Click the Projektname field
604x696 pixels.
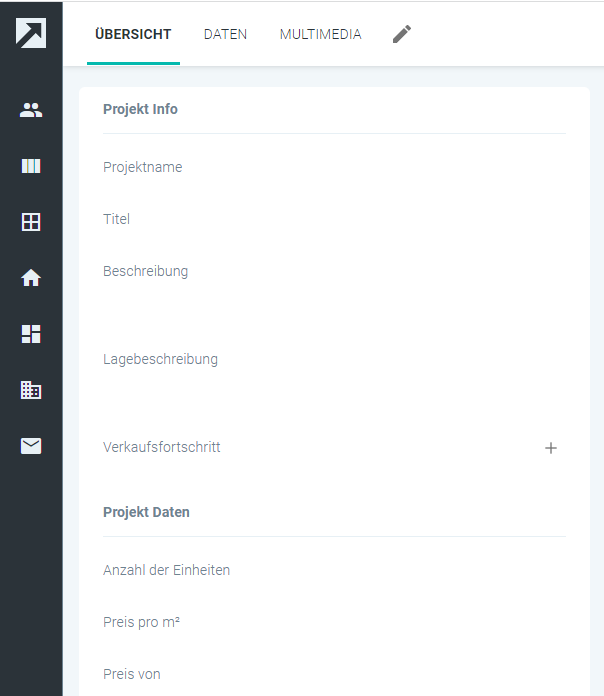click(334, 167)
